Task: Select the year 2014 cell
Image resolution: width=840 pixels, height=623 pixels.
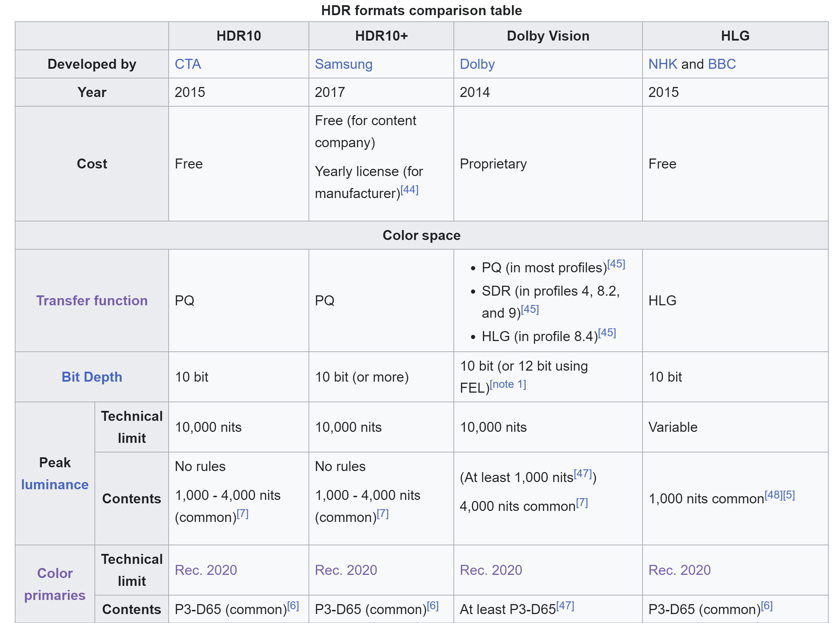Action: (548, 92)
